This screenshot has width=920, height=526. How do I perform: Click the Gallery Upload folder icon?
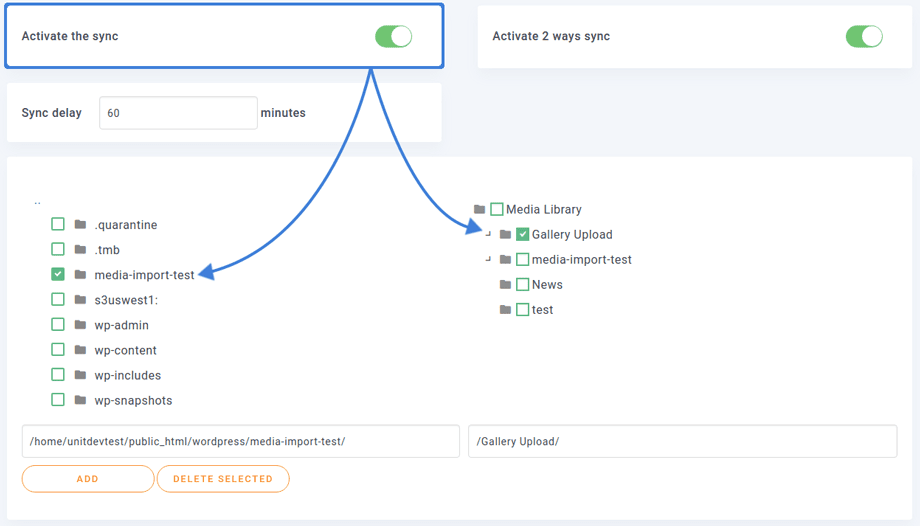click(506, 235)
